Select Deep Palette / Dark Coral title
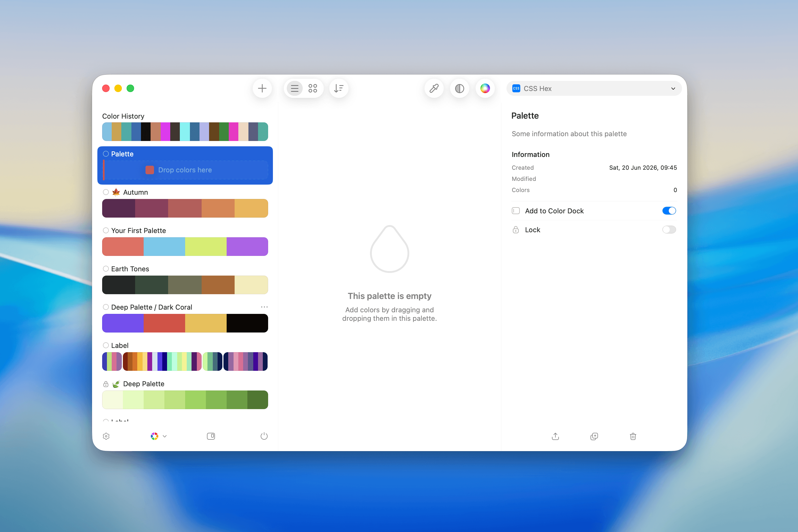The height and width of the screenshot is (532, 798). pyautogui.click(x=152, y=307)
